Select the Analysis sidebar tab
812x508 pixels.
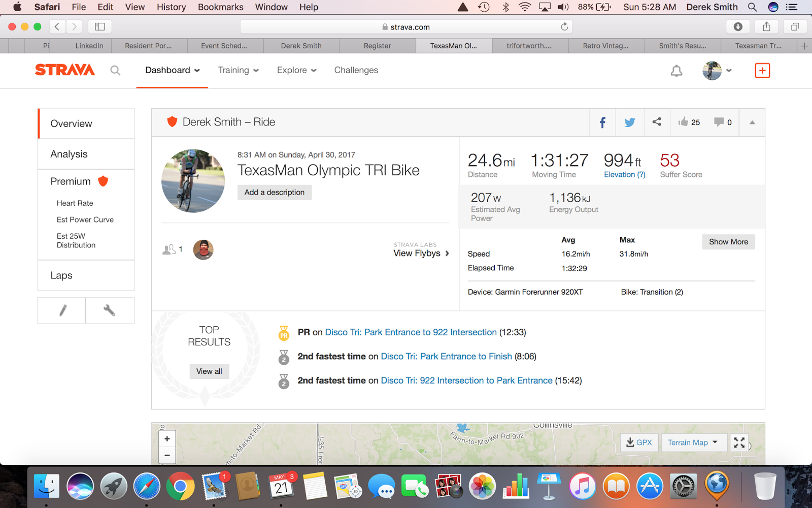[86, 154]
